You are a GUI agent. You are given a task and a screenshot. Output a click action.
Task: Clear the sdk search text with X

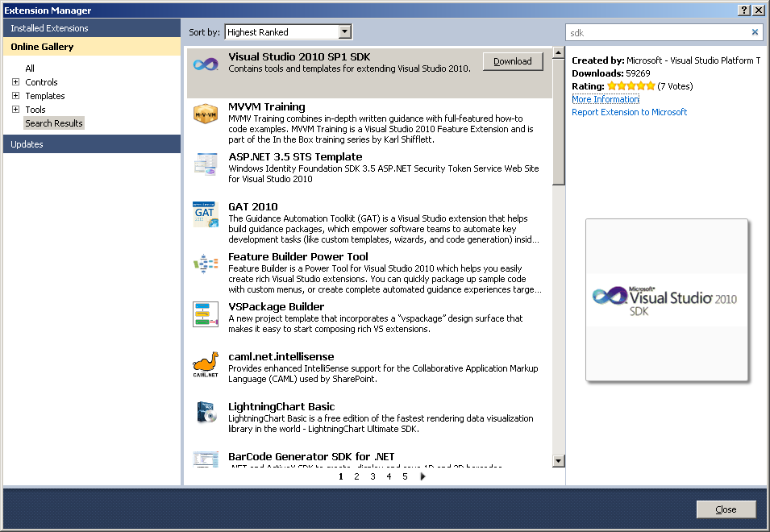click(755, 32)
